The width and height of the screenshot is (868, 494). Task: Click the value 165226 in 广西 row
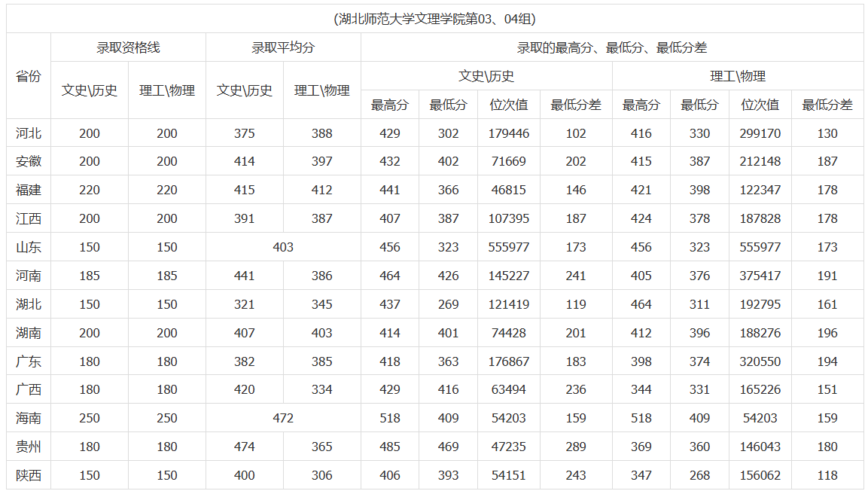(x=760, y=390)
